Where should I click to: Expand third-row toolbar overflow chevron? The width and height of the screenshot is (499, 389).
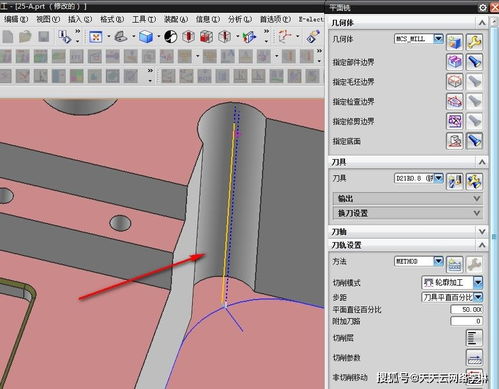(x=150, y=71)
